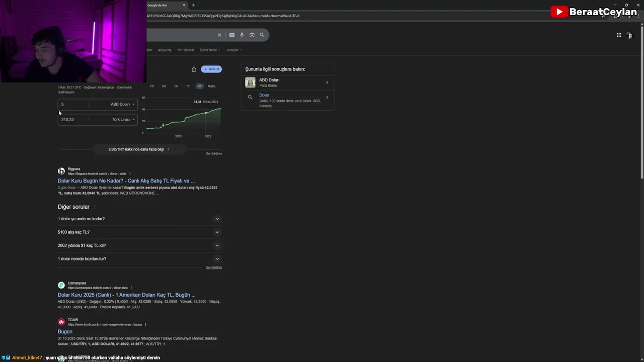Open the Dolar Kuru Bugün Ne Kadar link
Image resolution: width=644 pixels, height=362 pixels.
pyautogui.click(x=126, y=180)
